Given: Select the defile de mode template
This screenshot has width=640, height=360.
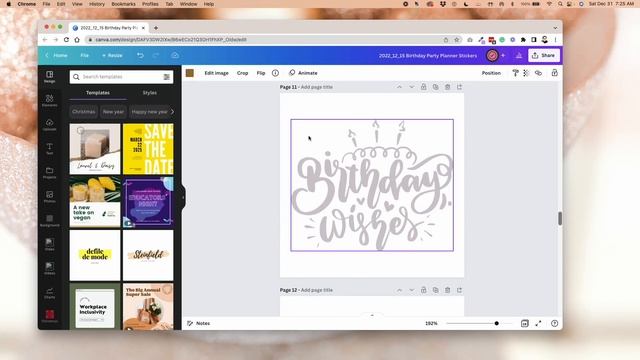Looking at the screenshot, I should [95, 255].
